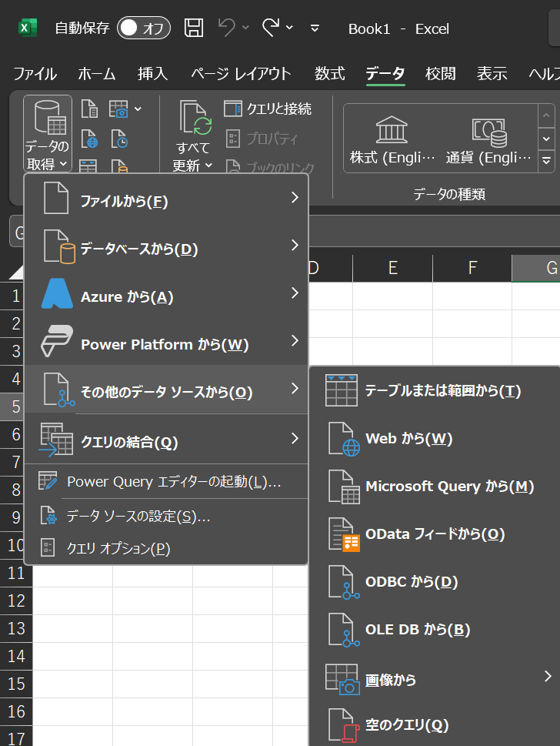Switch to the 校閲 ribbon tab
560x746 pixels.
click(441, 74)
